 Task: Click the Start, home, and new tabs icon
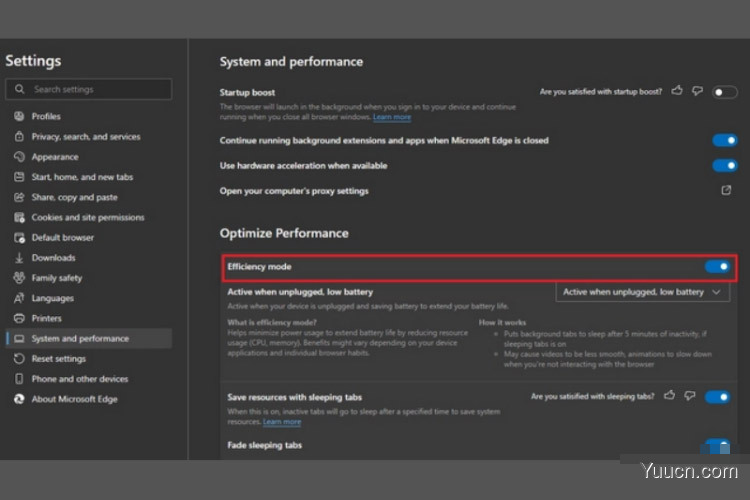point(19,177)
